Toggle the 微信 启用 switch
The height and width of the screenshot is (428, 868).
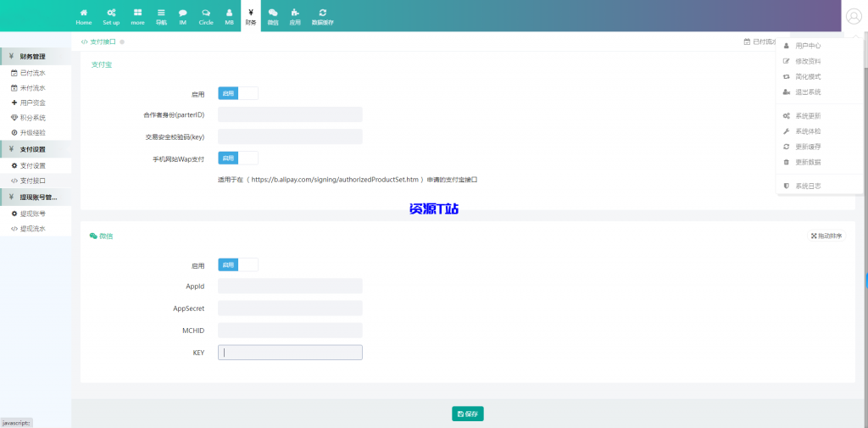pyautogui.click(x=238, y=265)
